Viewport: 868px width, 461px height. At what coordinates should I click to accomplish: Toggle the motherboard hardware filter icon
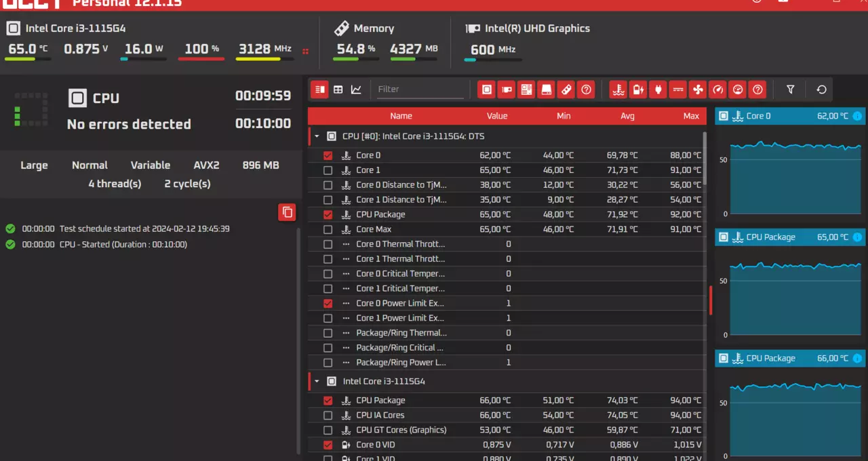[526, 89]
